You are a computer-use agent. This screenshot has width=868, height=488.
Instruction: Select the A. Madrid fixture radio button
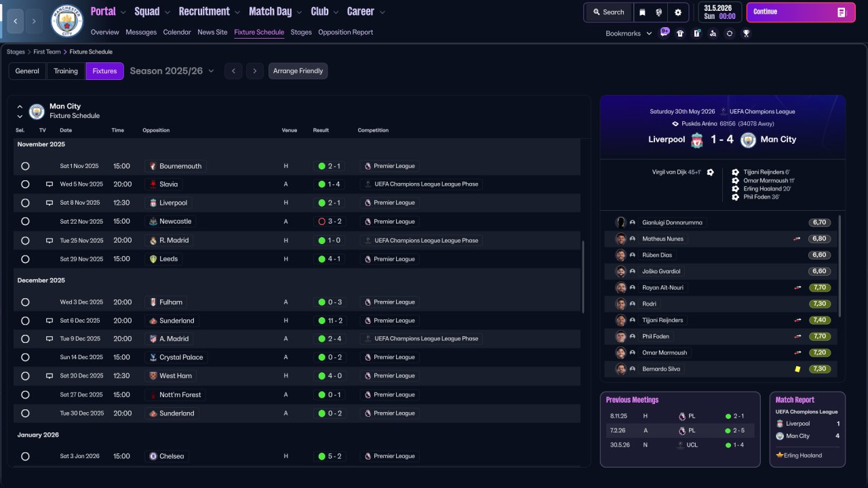coord(25,339)
